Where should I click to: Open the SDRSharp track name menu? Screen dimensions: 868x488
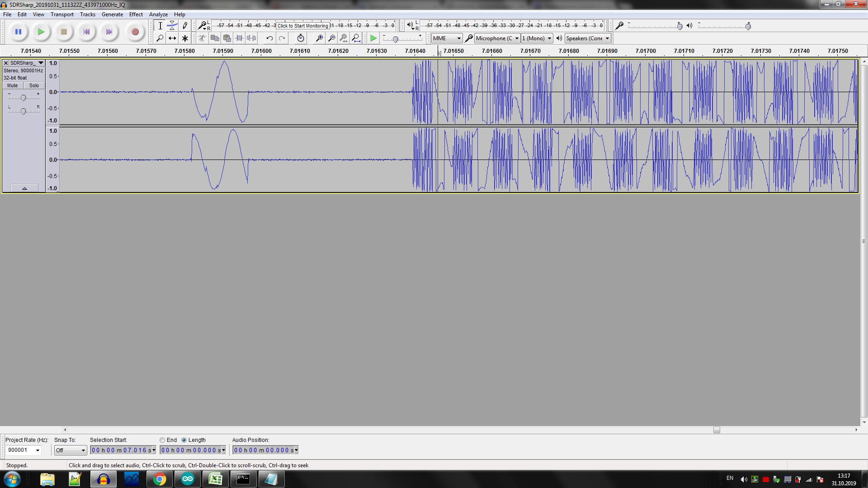pos(27,63)
